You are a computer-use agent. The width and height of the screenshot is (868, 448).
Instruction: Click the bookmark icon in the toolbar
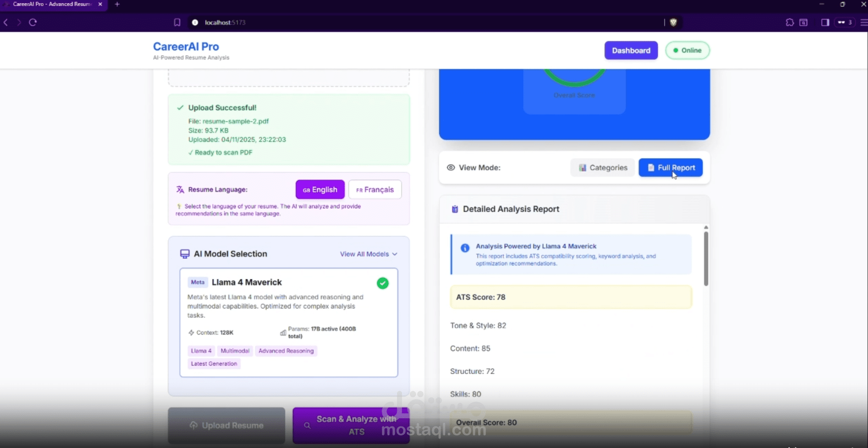(x=177, y=22)
